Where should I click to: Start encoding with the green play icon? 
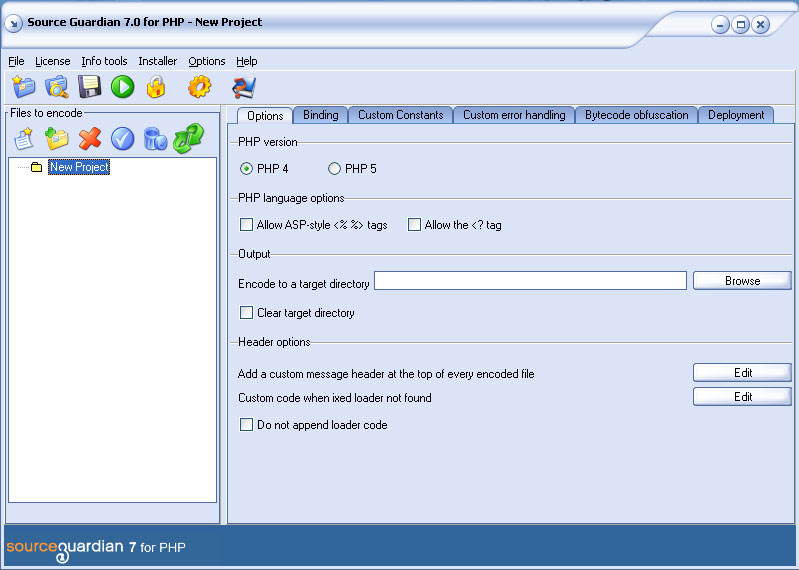pos(122,87)
